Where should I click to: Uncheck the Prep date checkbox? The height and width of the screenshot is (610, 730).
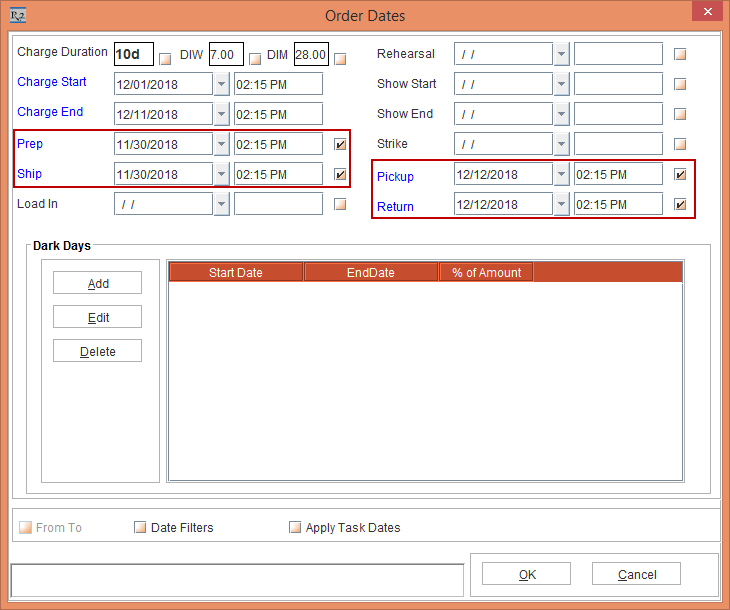(x=340, y=144)
